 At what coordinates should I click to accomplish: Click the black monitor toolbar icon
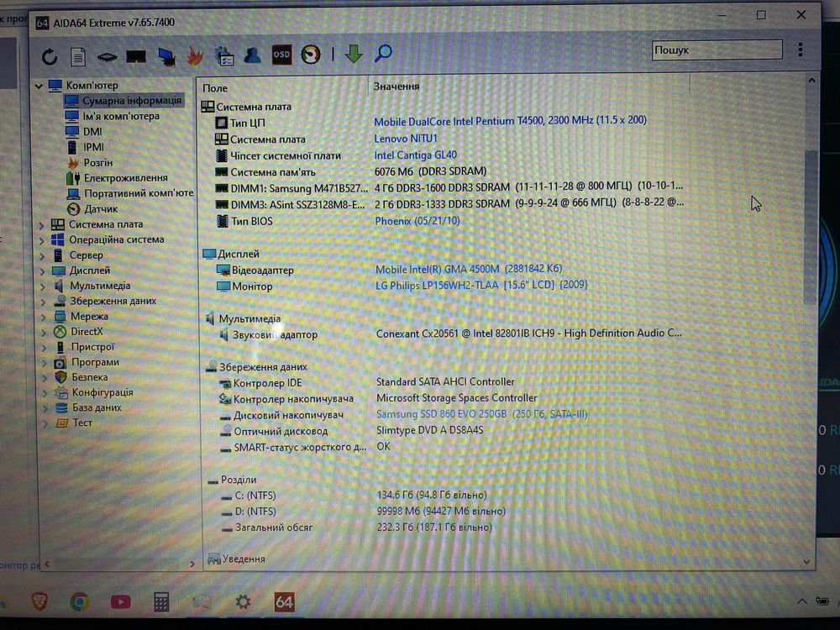136,56
